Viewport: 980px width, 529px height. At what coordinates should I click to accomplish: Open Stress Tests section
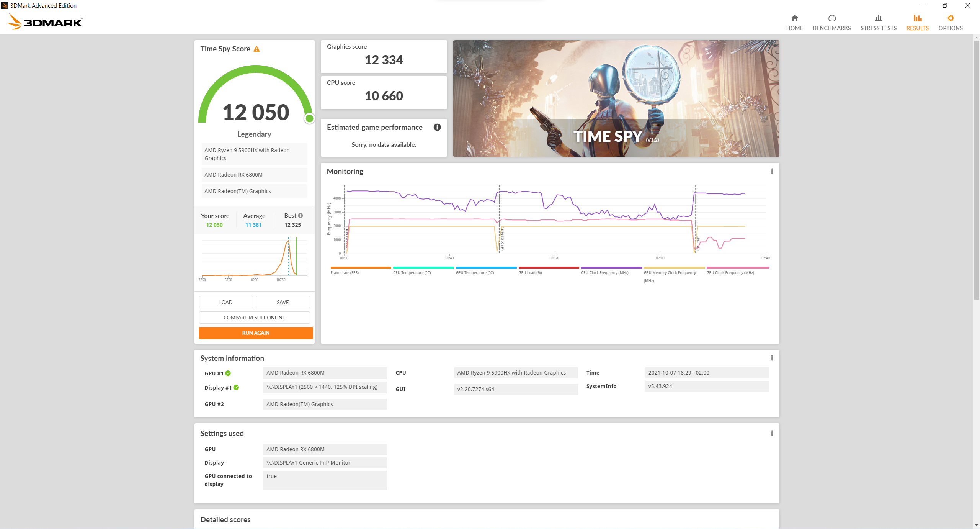[878, 23]
